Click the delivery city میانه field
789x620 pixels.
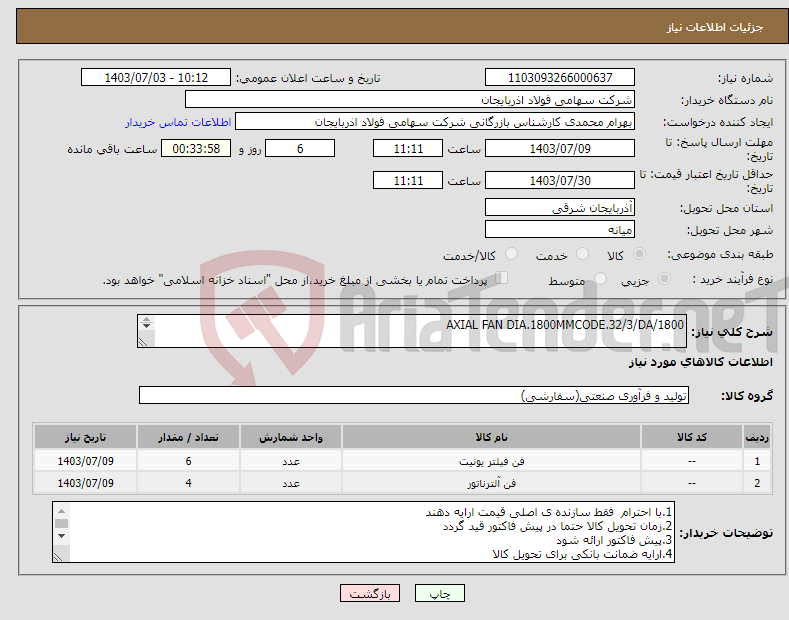(x=560, y=229)
